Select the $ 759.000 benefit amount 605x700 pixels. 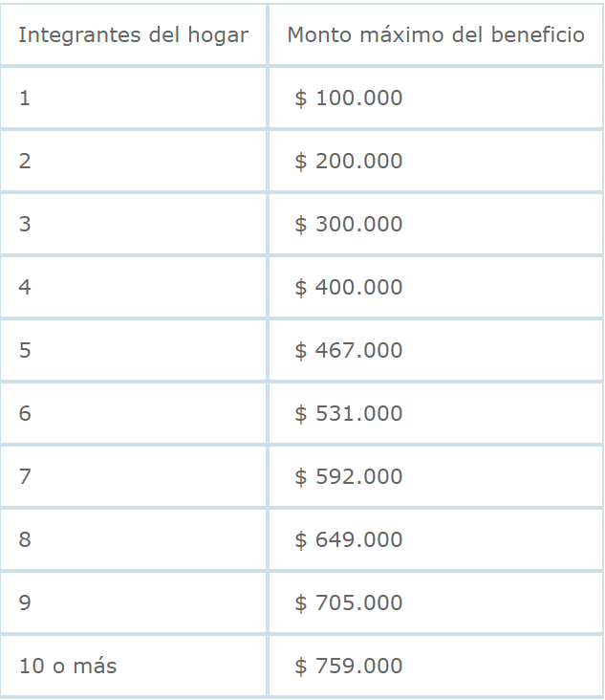pyautogui.click(x=349, y=667)
